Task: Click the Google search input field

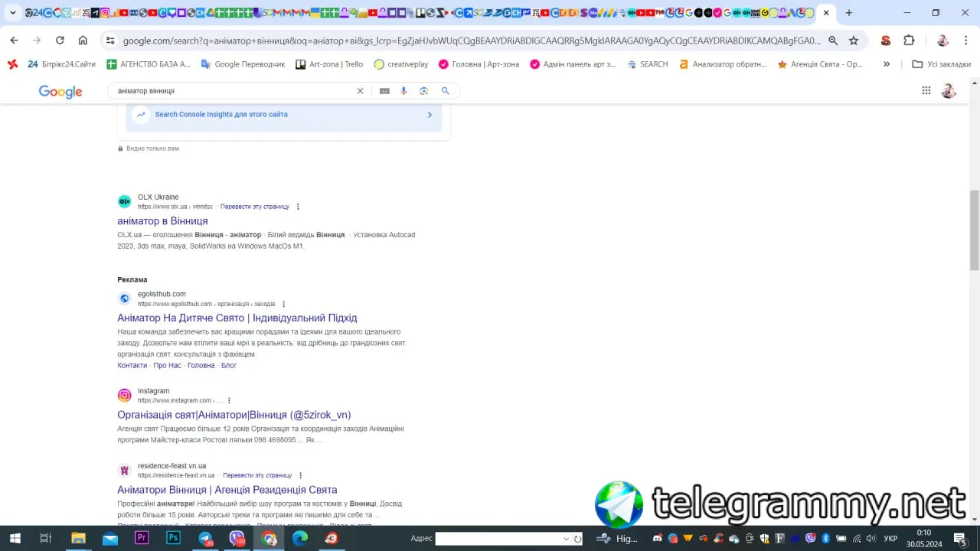Action: coord(234,91)
